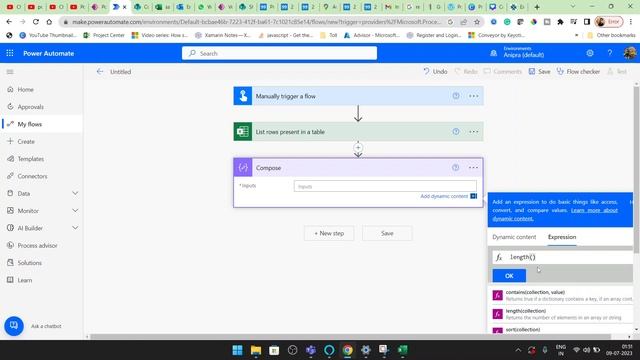Click the expression field containing length()
The height and width of the screenshot is (360, 640).
(x=562, y=257)
